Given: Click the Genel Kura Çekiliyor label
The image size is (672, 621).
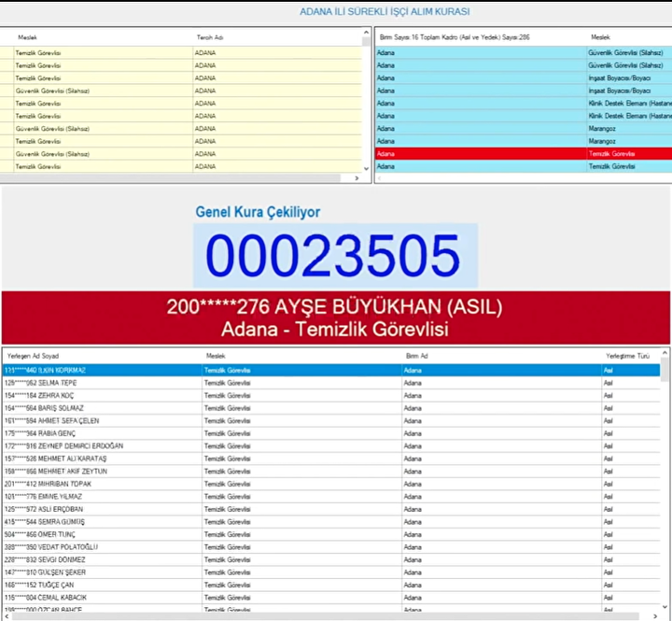Looking at the screenshot, I should [x=258, y=212].
